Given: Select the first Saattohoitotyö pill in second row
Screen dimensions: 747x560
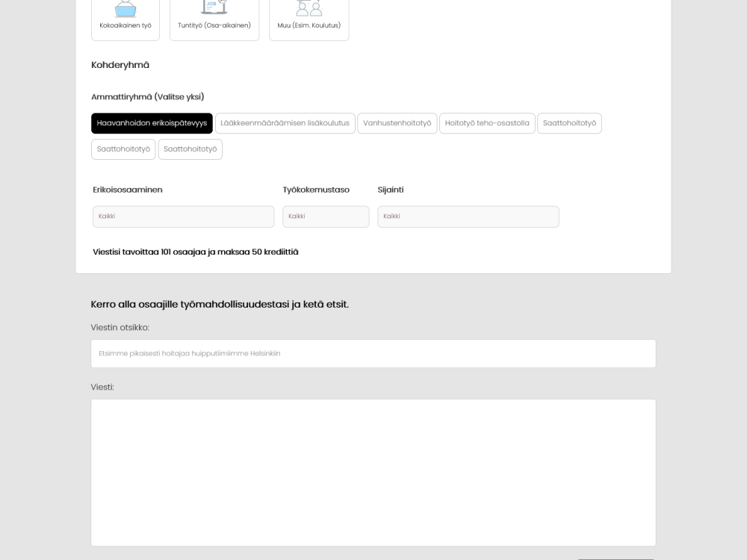Looking at the screenshot, I should pos(123,149).
